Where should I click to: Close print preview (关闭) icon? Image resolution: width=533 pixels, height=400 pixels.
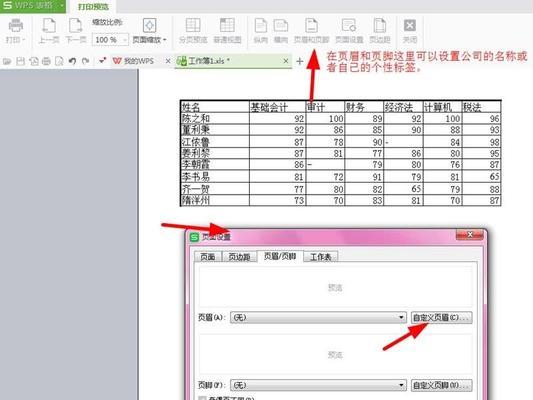pos(410,26)
